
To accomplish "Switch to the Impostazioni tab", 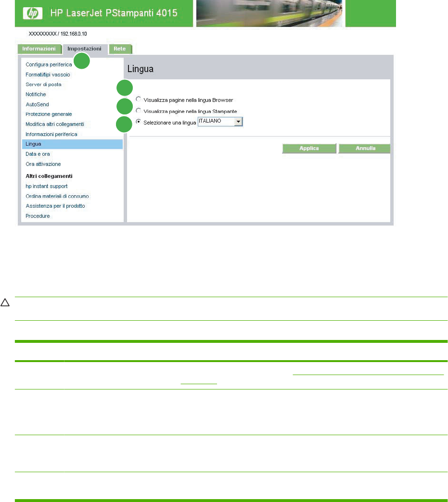I will click(x=84, y=49).
